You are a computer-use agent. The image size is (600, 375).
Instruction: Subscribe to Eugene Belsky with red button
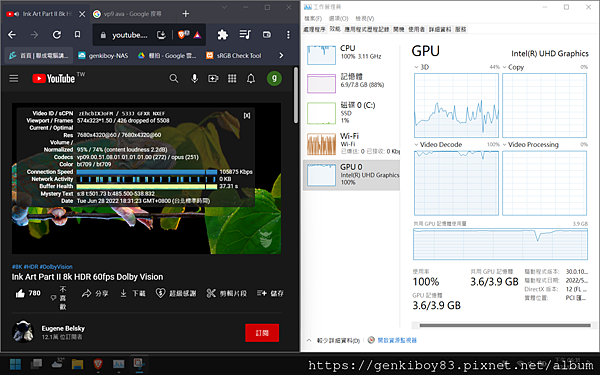pyautogui.click(x=262, y=333)
